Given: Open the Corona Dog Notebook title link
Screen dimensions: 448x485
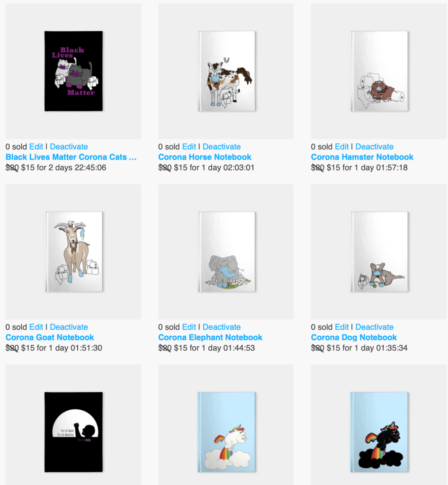Looking at the screenshot, I should coord(354,337).
